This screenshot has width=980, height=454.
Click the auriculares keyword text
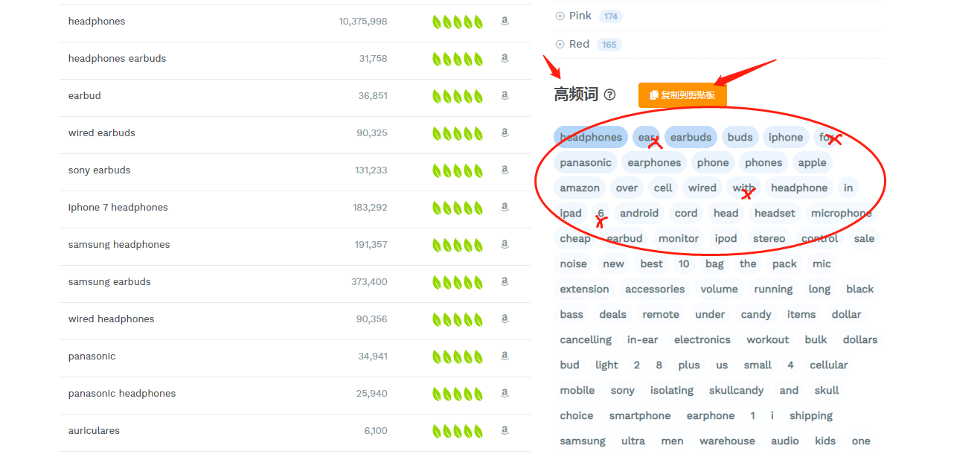[x=94, y=431]
